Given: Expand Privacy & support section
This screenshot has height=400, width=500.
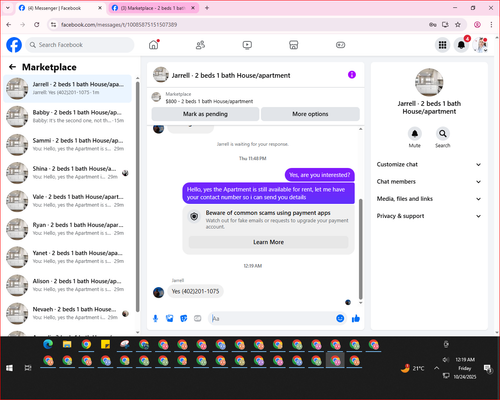Looking at the screenshot, I should pyautogui.click(x=429, y=216).
